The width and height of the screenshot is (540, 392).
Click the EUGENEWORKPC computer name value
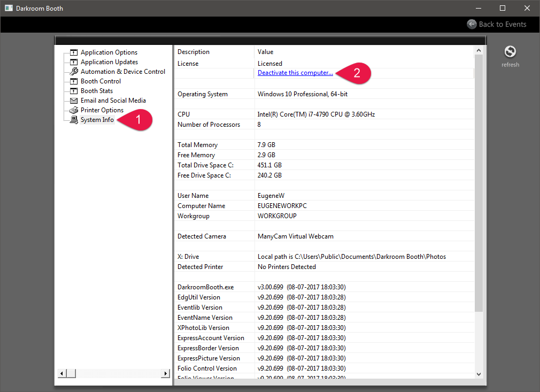[282, 206]
